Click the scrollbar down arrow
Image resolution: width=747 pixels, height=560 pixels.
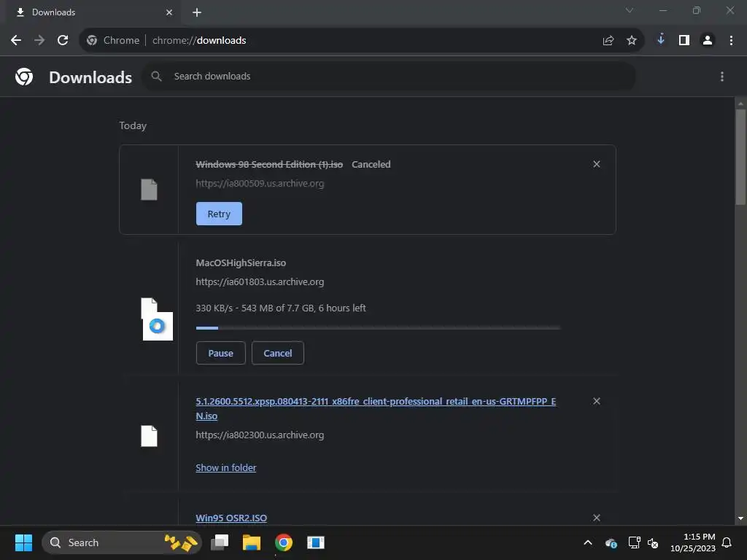(740, 518)
